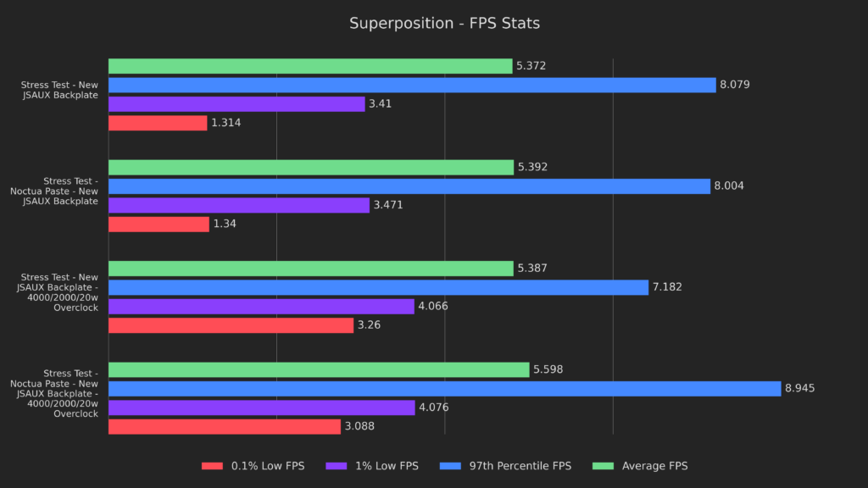Image resolution: width=868 pixels, height=488 pixels.
Task: Select the blue bar labeled 8.945
Action: [444, 389]
